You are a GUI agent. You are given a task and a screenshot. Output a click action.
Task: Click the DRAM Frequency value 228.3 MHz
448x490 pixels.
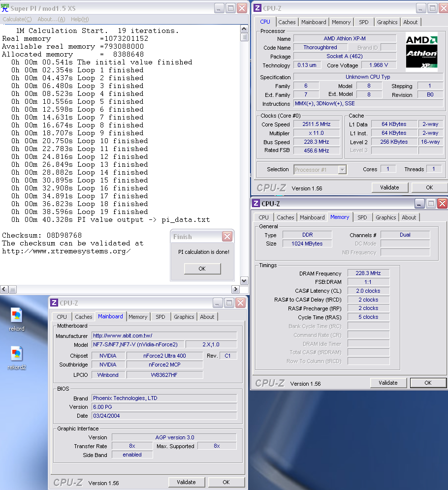pyautogui.click(x=368, y=273)
